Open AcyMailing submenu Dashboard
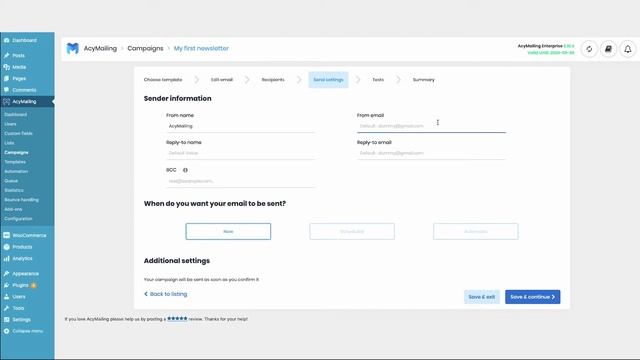This screenshot has width=640, height=360. [16, 115]
